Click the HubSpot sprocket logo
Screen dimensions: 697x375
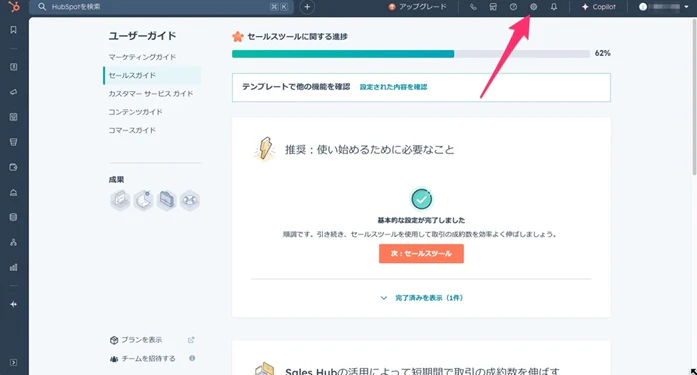pos(14,7)
